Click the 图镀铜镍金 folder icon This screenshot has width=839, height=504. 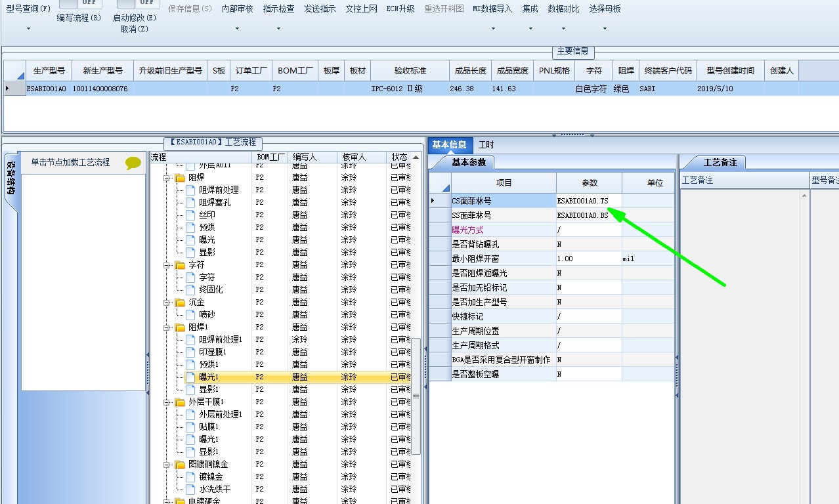[x=181, y=465]
